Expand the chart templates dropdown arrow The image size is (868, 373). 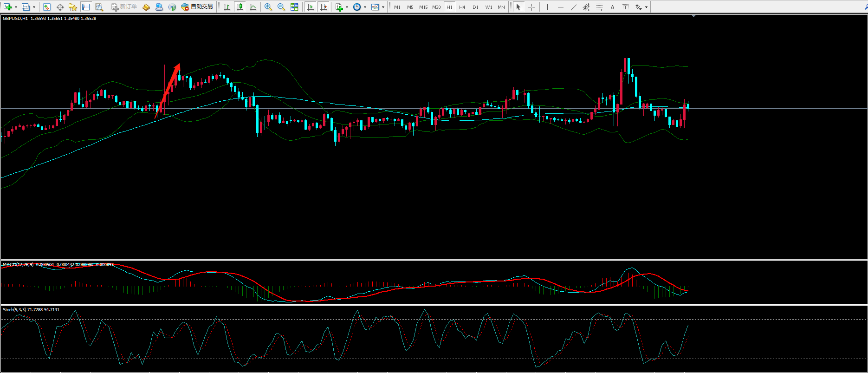(x=383, y=7)
